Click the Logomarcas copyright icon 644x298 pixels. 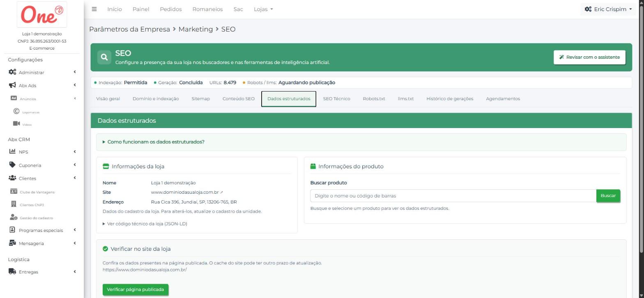16,112
